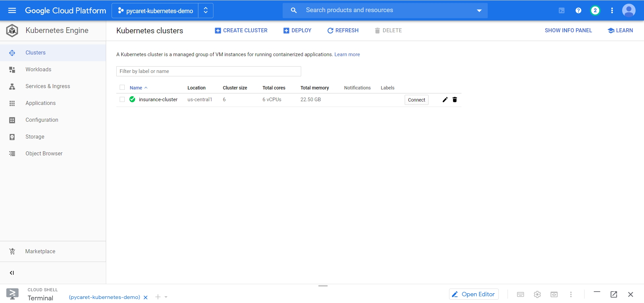Expand the search bar dropdown arrow
Viewport: 644px width, 303px height.
[479, 11]
